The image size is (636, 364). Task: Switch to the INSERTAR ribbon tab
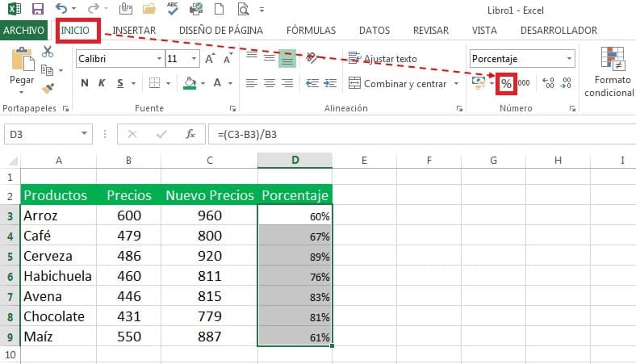coord(134,31)
